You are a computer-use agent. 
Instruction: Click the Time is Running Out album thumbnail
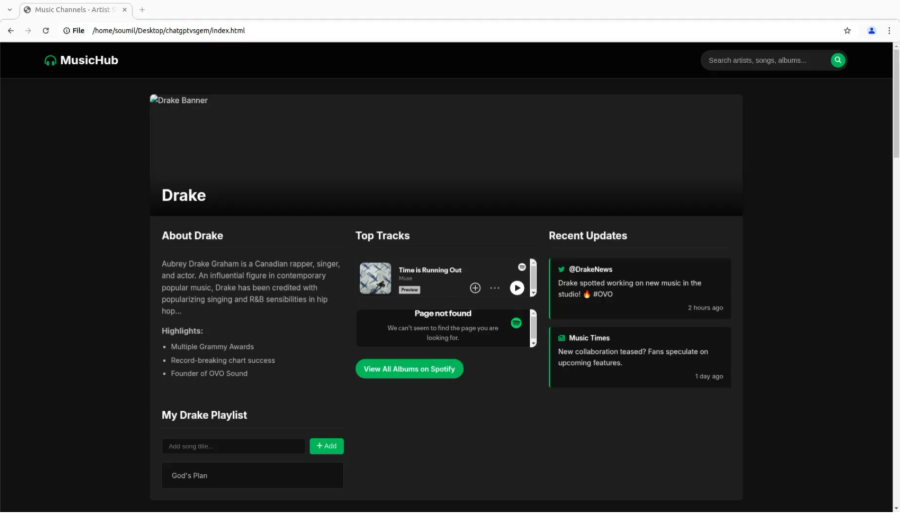tap(375, 278)
